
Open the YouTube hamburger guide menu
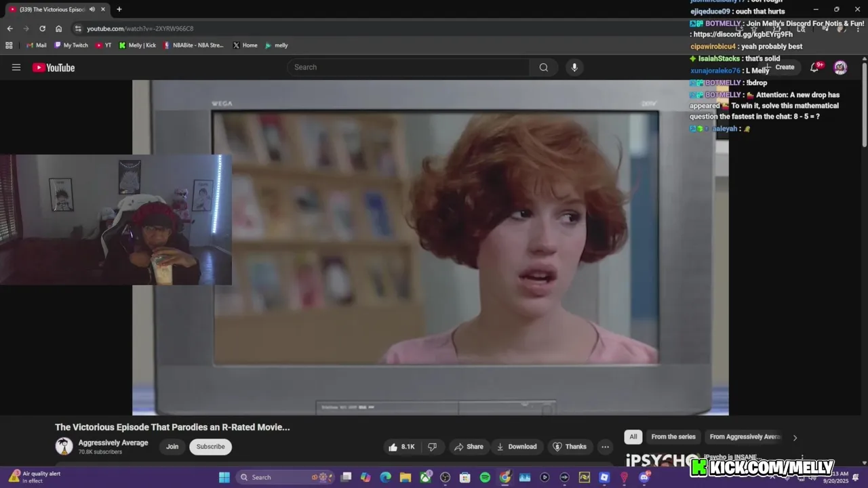click(16, 67)
